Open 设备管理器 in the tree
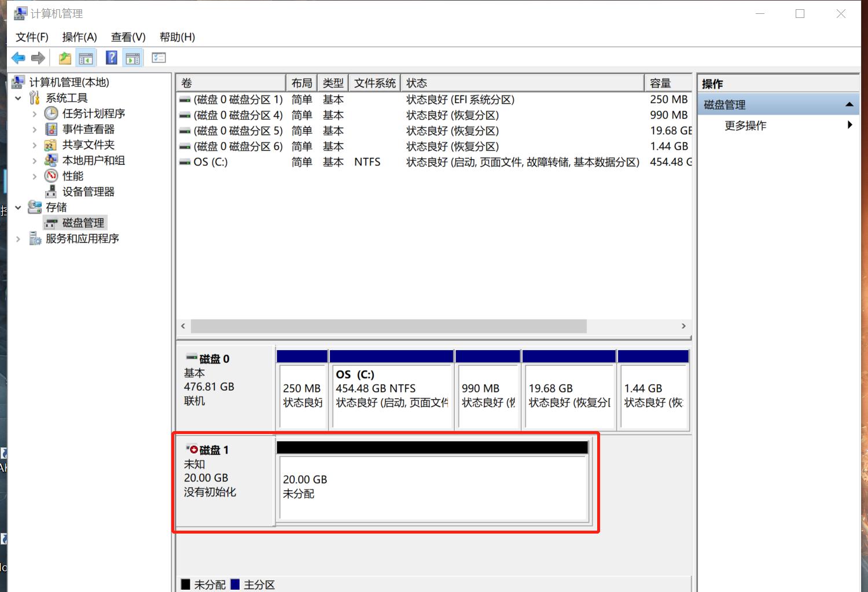Viewport: 868px width, 592px height. coord(89,192)
